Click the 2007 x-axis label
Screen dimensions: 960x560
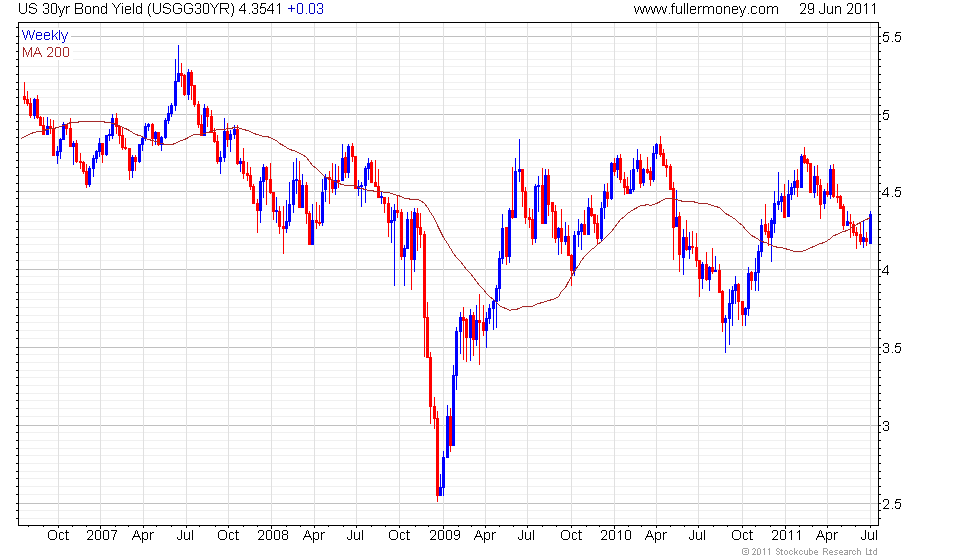102,535
